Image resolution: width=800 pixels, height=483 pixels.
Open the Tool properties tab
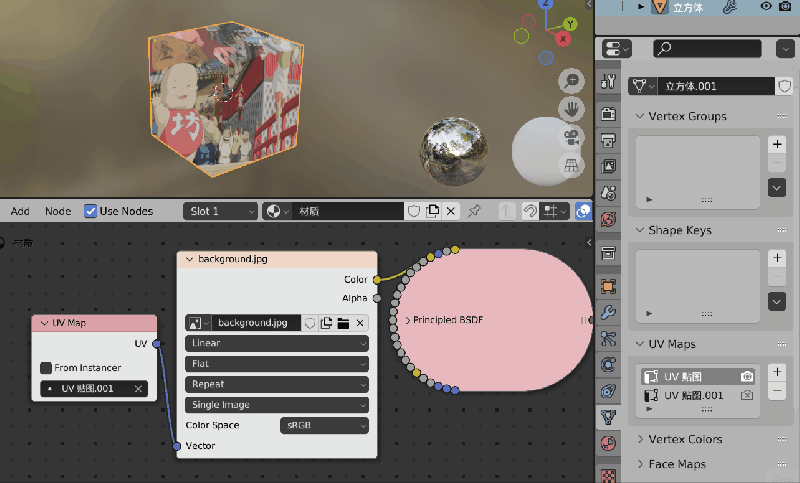(608, 82)
